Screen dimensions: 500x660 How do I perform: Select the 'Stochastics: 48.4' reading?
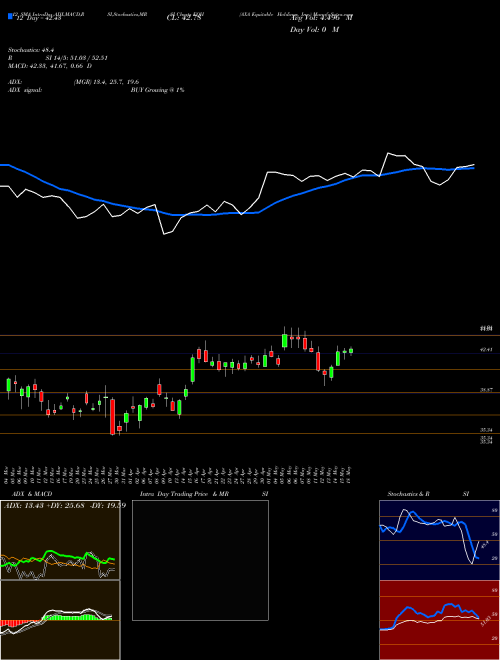click(x=31, y=50)
